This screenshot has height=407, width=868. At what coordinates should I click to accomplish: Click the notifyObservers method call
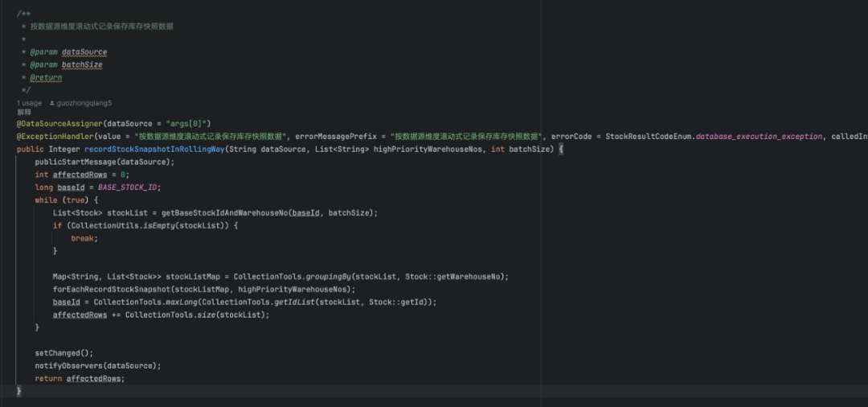tap(68, 365)
